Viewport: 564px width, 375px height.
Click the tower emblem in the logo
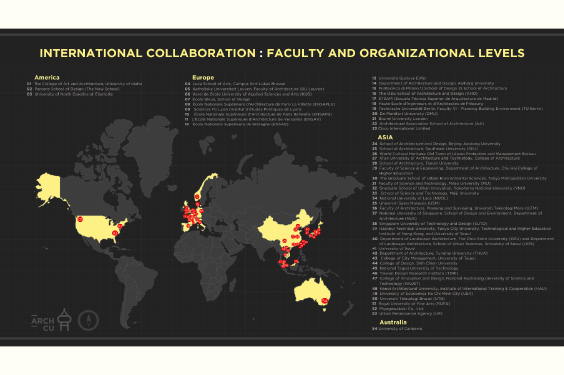pyautogui.click(x=64, y=320)
